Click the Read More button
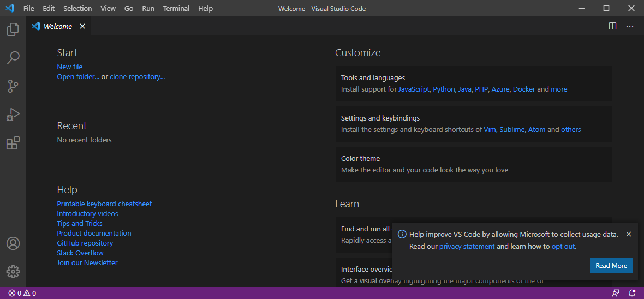The width and height of the screenshot is (644, 299). pyautogui.click(x=611, y=265)
